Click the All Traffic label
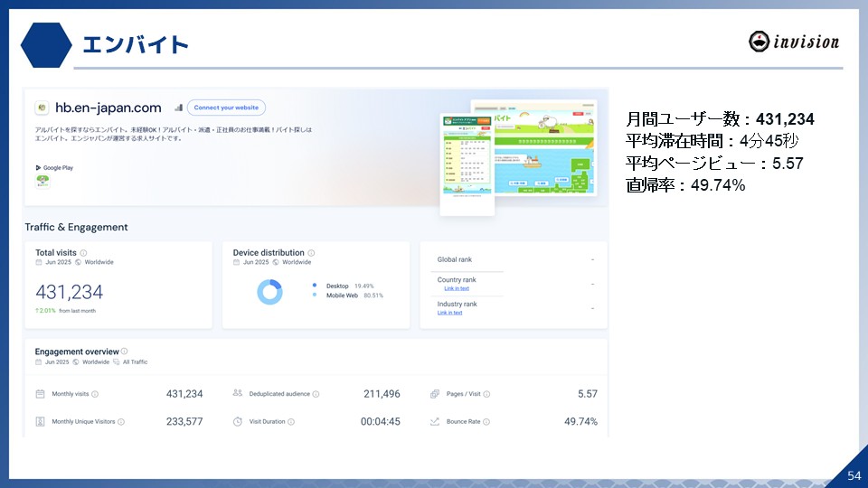 [x=135, y=361]
